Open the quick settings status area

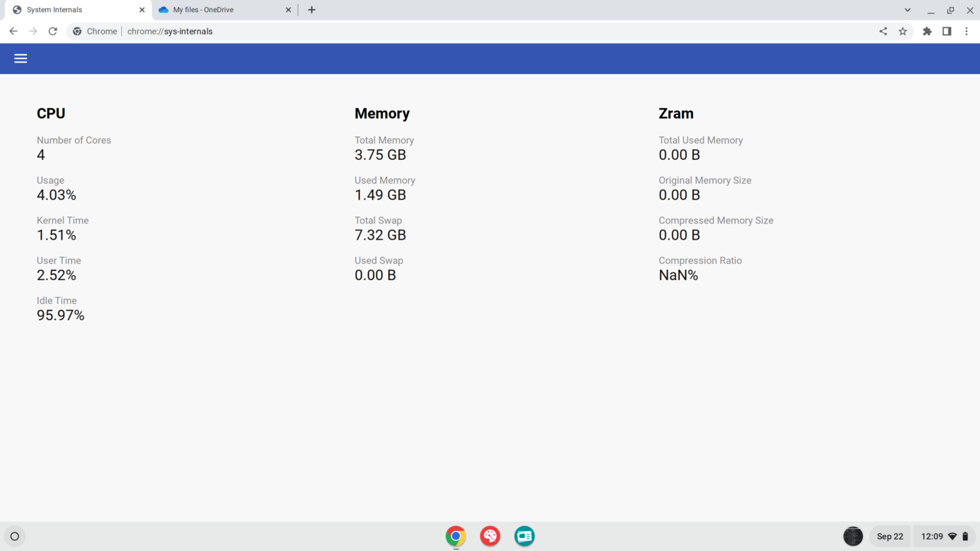coord(945,536)
